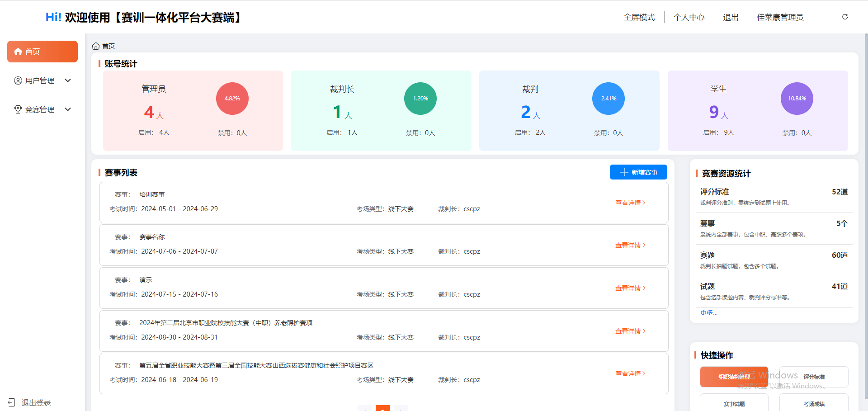Click the green 1.20% circle badge
Viewport: 868px width, 411px height.
(420, 99)
